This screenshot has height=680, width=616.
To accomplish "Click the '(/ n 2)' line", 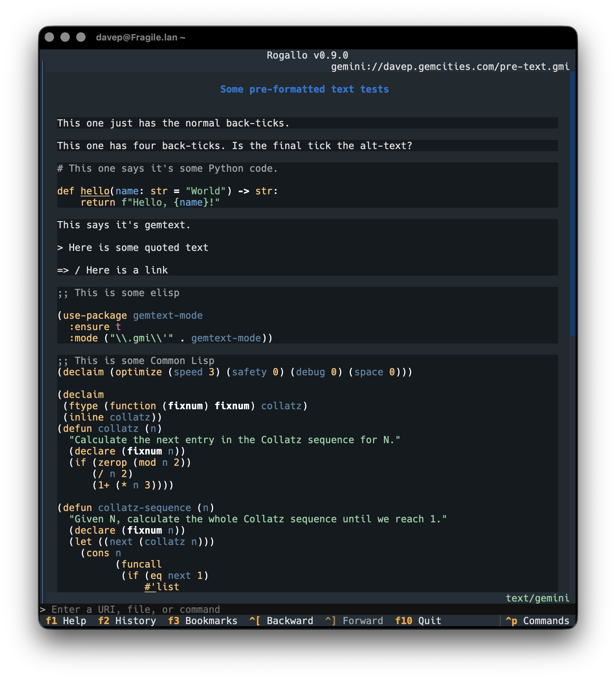I will click(112, 474).
